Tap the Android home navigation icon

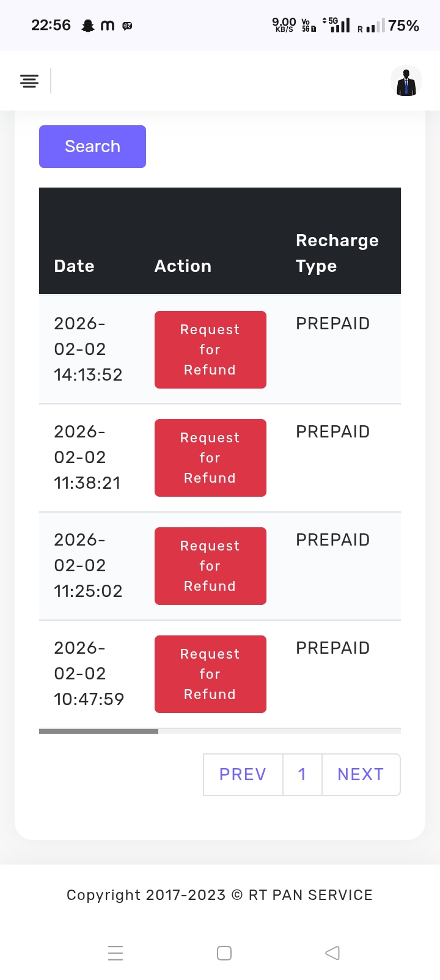click(224, 953)
